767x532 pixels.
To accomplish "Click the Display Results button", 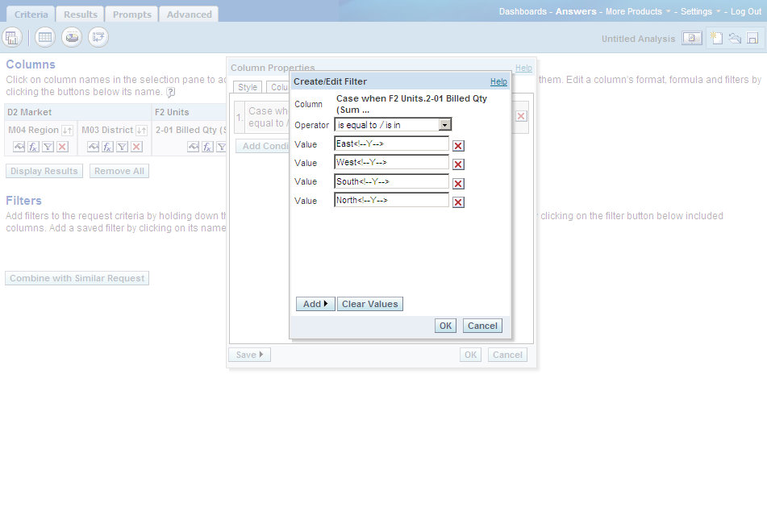I will pyautogui.click(x=44, y=171).
